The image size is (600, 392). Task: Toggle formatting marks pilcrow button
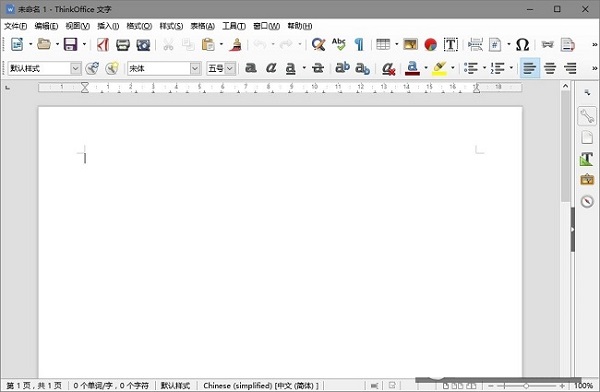click(359, 44)
